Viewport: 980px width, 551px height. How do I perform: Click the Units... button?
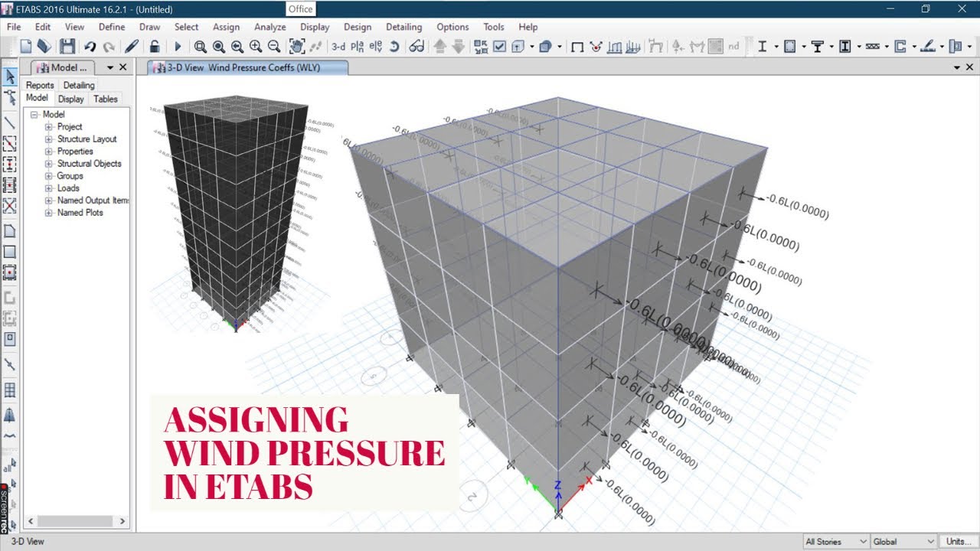[957, 541]
